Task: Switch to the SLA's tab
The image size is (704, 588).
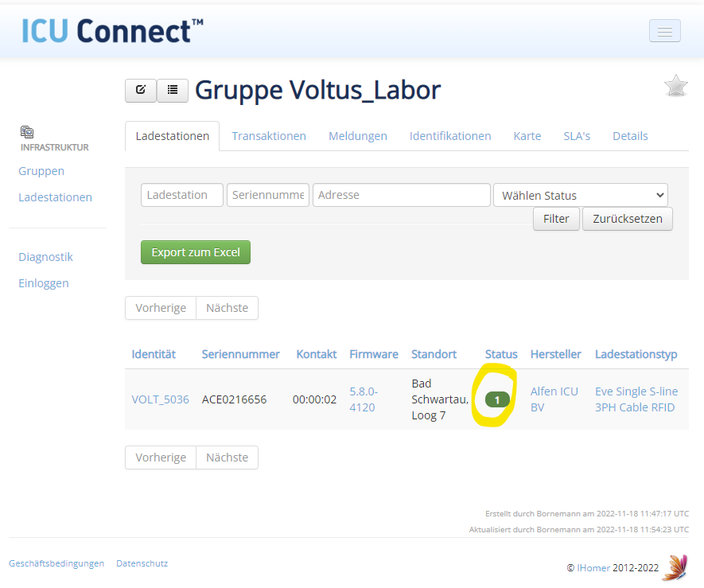Action: tap(577, 136)
